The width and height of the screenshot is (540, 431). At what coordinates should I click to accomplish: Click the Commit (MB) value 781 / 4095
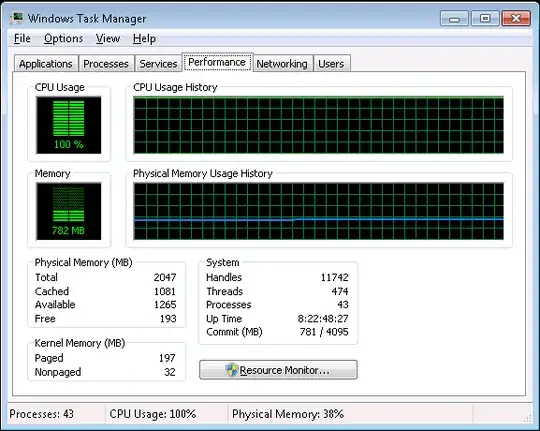[x=324, y=332]
